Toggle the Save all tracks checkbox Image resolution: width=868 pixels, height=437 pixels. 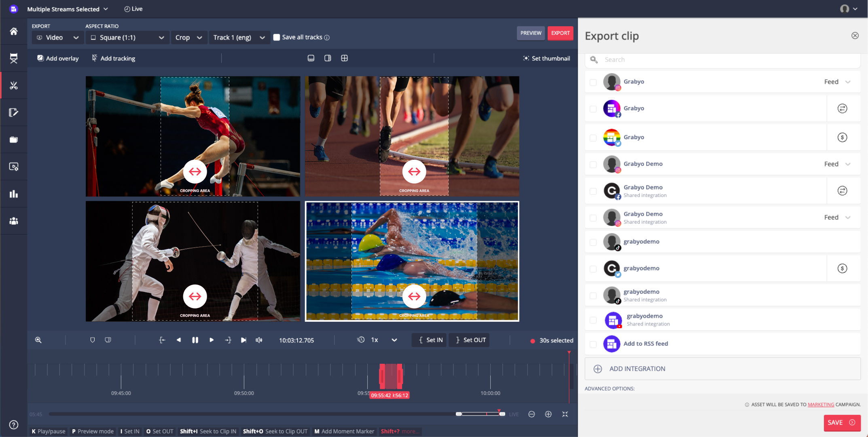click(277, 37)
